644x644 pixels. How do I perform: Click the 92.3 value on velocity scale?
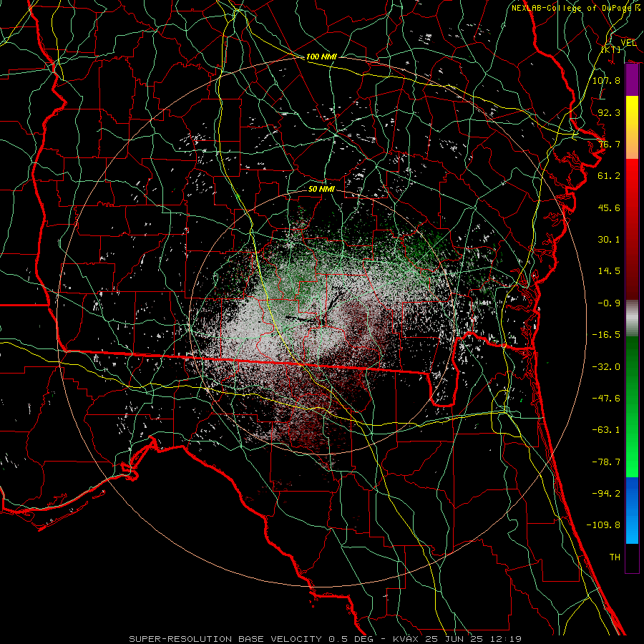(x=609, y=112)
